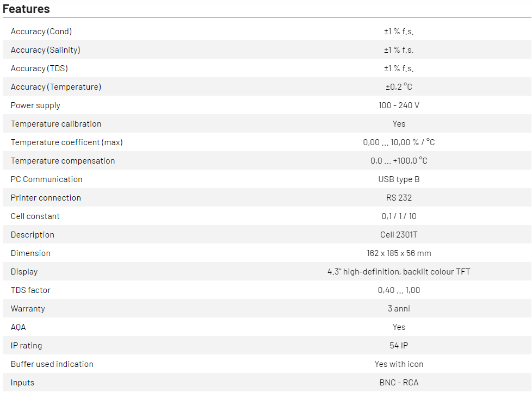Click the Features heading
The image size is (532, 393).
(x=26, y=9)
